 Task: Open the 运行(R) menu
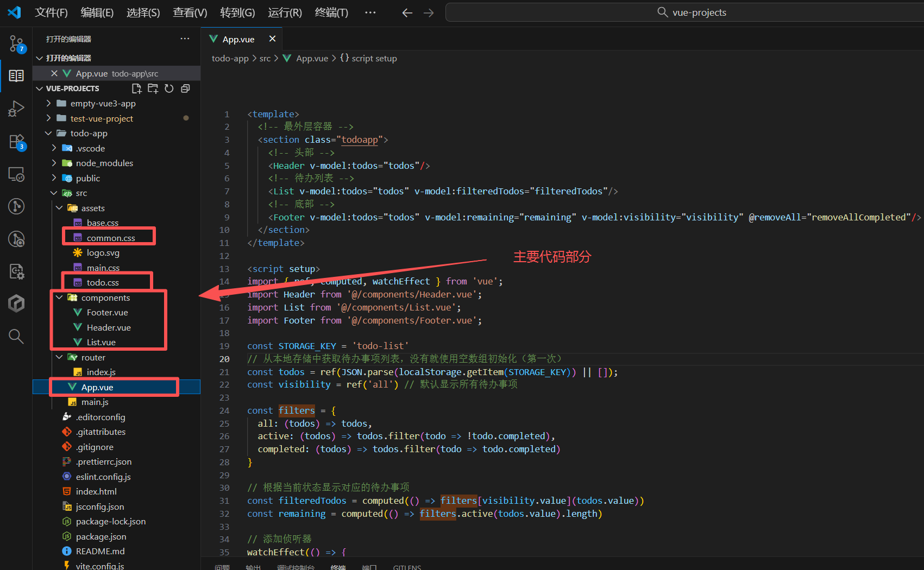[285, 12]
